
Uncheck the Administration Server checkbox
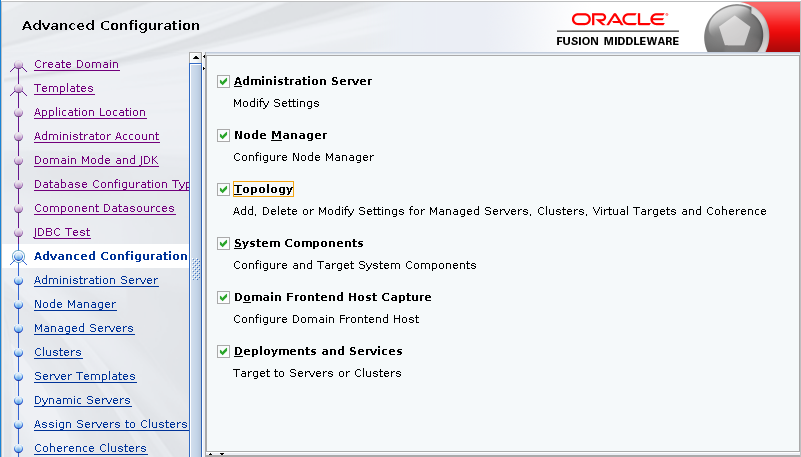[x=224, y=81]
